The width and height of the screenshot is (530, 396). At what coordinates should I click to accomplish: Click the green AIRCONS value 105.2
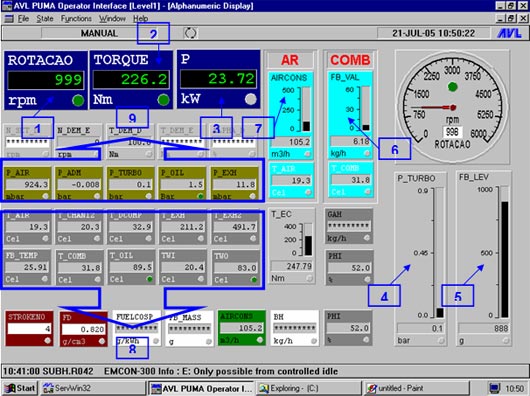pyautogui.click(x=242, y=328)
